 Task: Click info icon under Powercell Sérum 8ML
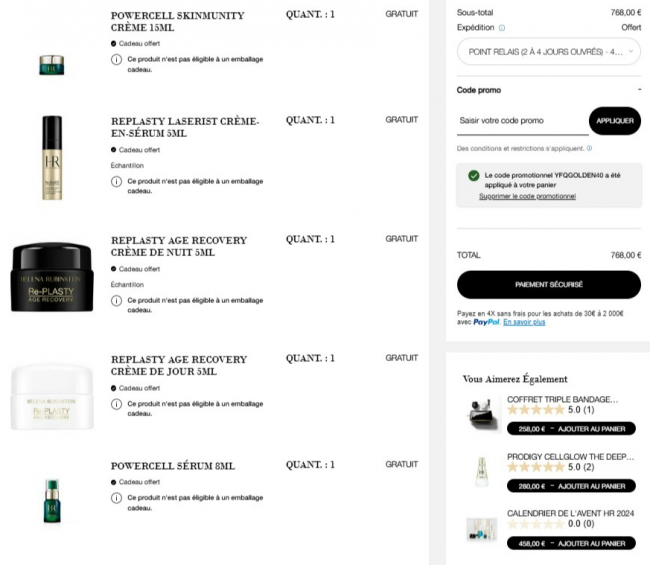[x=116, y=498]
